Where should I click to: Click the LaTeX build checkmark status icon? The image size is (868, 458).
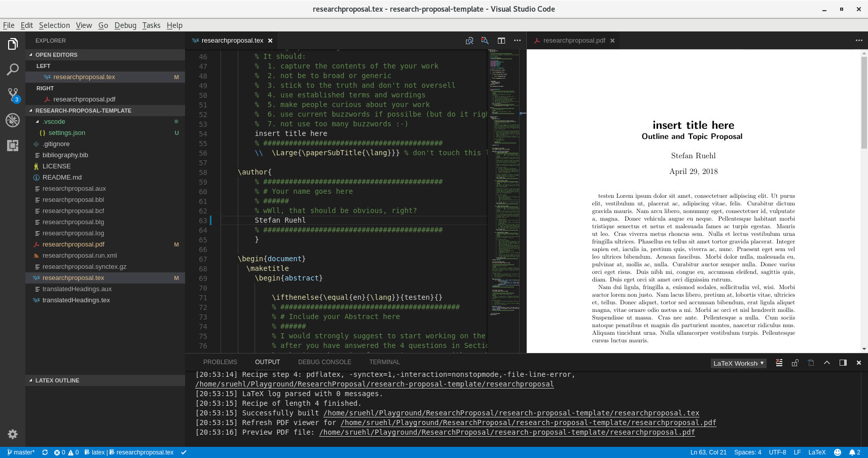[184, 452]
